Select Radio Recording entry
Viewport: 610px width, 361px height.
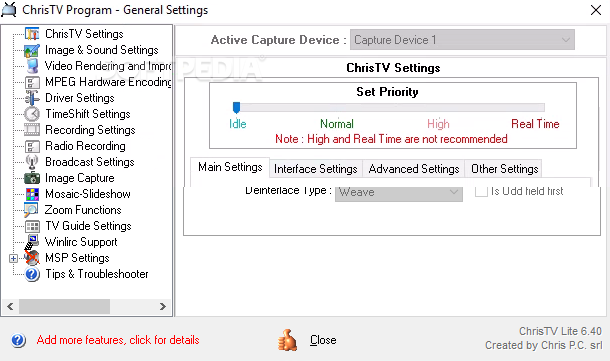(85, 146)
